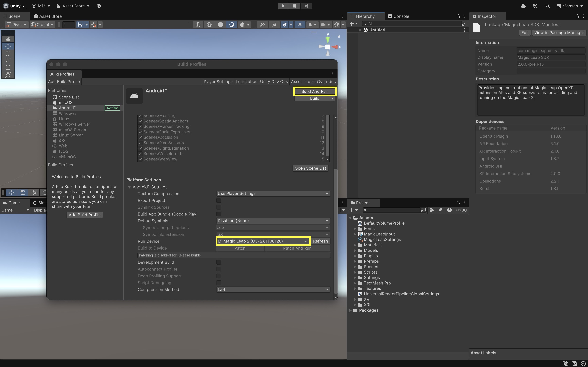Click the Player Settings button
Image resolution: width=588 pixels, height=367 pixels.
coord(218,82)
